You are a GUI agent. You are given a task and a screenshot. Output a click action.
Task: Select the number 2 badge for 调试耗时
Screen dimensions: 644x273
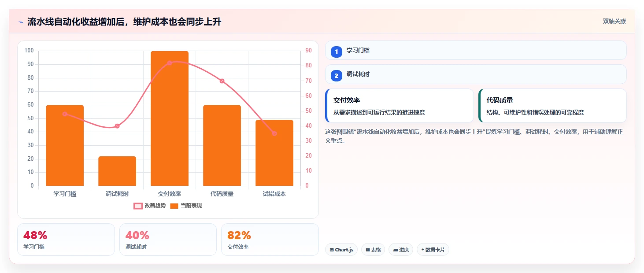[x=337, y=76]
